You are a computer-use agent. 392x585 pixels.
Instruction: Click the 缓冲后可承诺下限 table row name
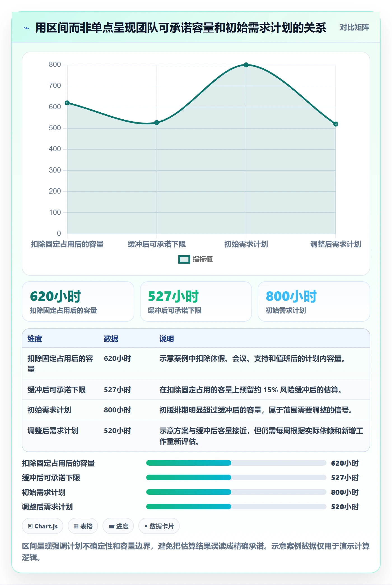(x=57, y=390)
